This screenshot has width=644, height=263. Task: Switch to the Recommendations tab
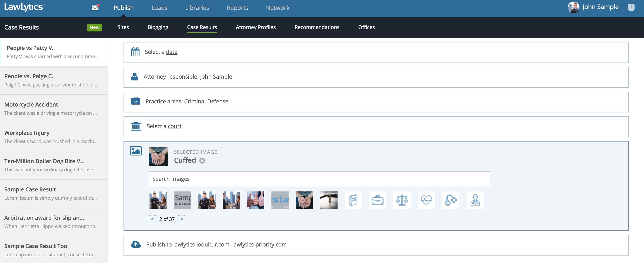pyautogui.click(x=317, y=27)
